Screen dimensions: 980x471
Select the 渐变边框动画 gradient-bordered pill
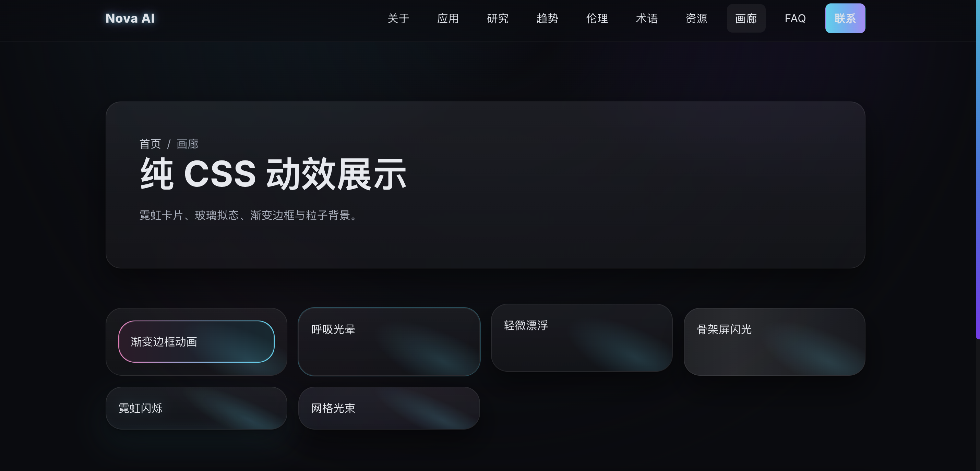click(x=196, y=341)
